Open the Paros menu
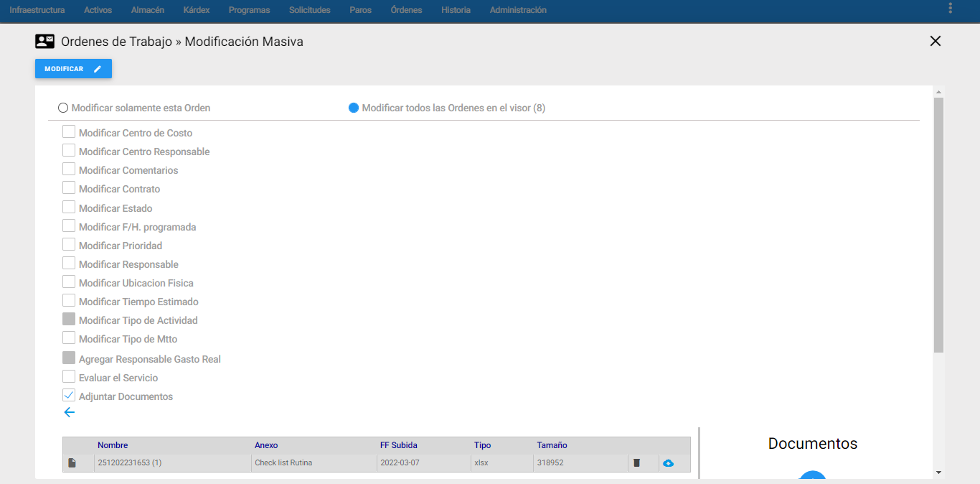The height and width of the screenshot is (484, 980). click(x=361, y=10)
